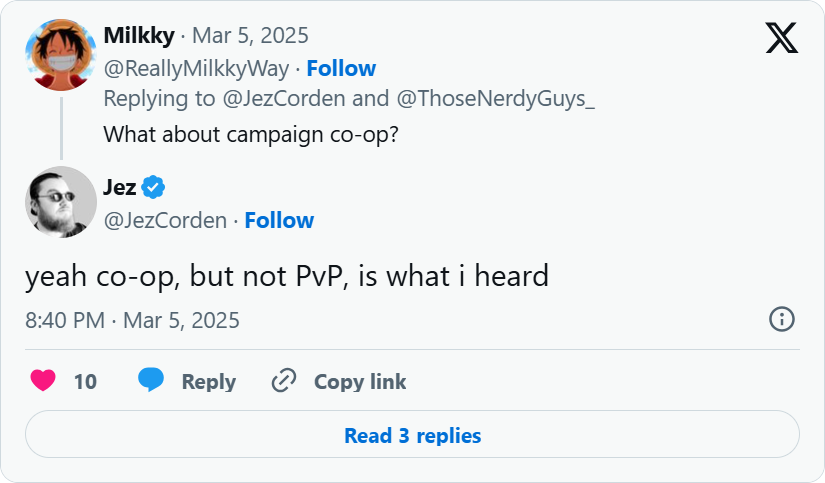825x483 pixels.
Task: Open the @JezCorden handle below Jez
Action: 165,220
